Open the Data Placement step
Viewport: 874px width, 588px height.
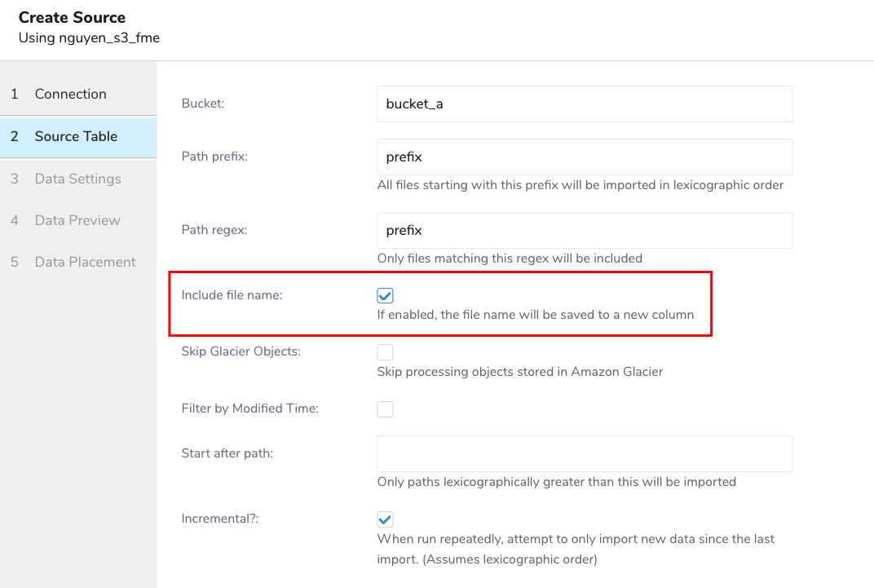tap(85, 262)
